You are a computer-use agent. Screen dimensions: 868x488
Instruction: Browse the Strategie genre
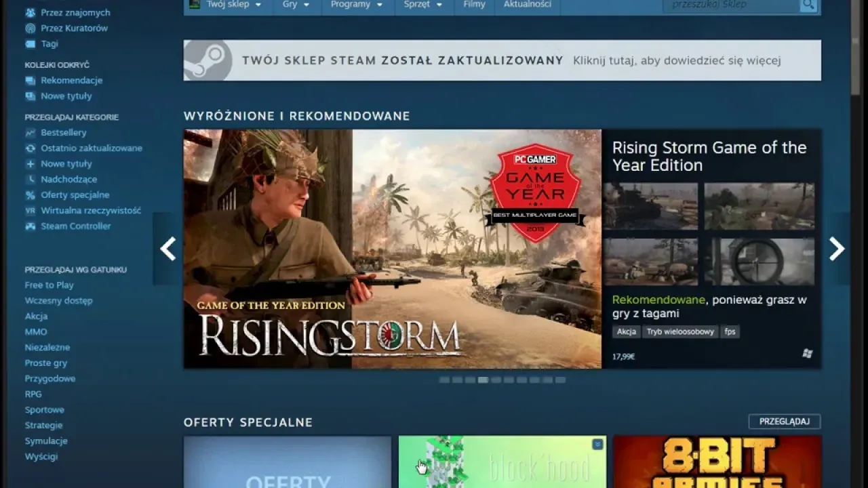(x=43, y=426)
